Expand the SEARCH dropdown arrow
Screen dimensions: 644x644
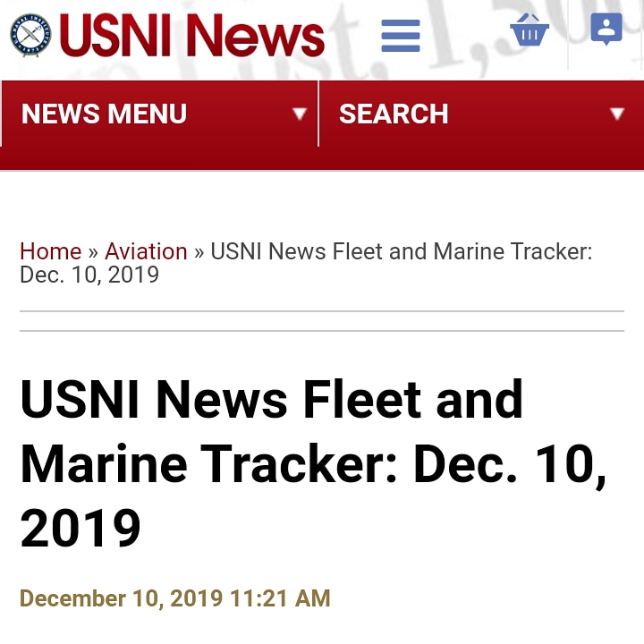[616, 114]
